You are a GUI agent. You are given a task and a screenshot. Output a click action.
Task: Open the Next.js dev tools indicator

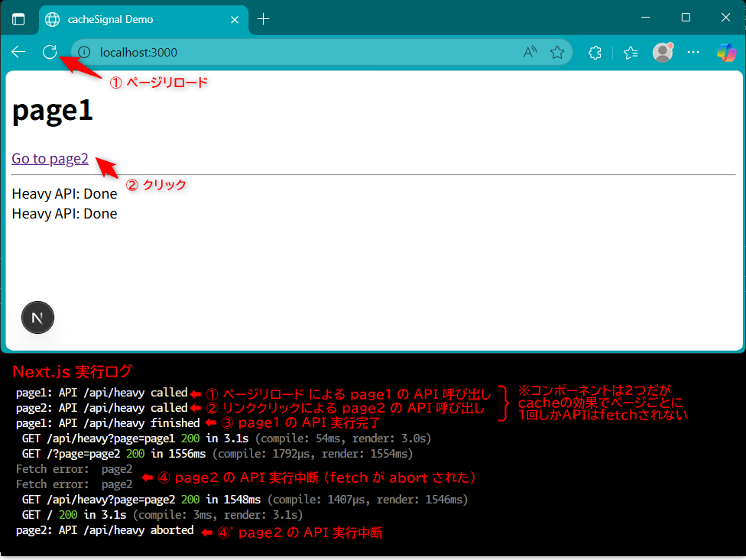click(x=37, y=318)
